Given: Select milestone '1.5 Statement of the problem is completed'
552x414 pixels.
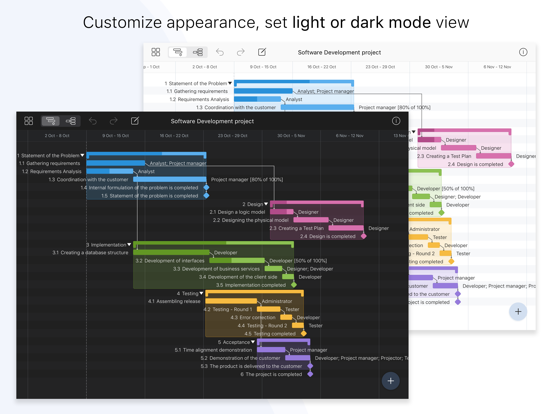Looking at the screenshot, I should point(207,196).
